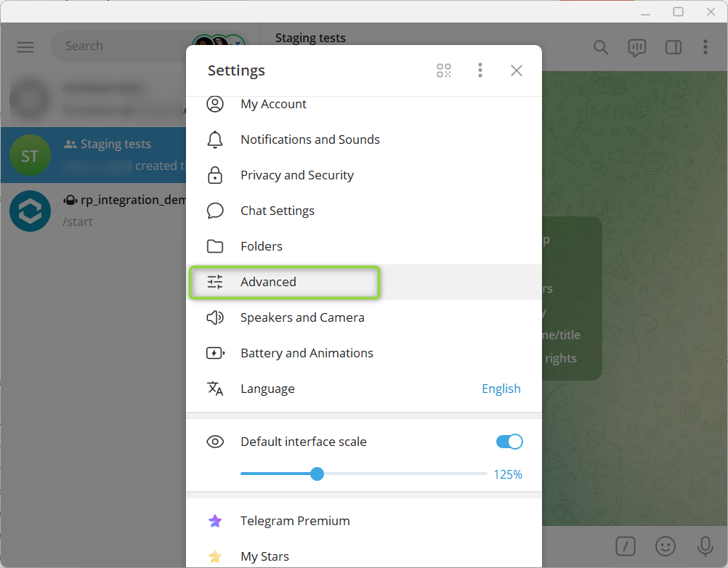
Task: Change language via the English link
Action: 501,389
